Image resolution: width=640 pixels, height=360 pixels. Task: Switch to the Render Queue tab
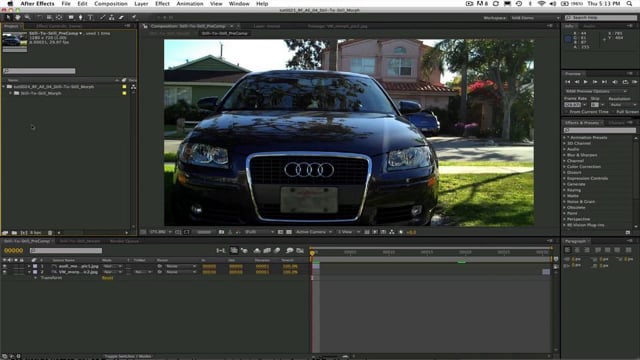click(x=124, y=241)
